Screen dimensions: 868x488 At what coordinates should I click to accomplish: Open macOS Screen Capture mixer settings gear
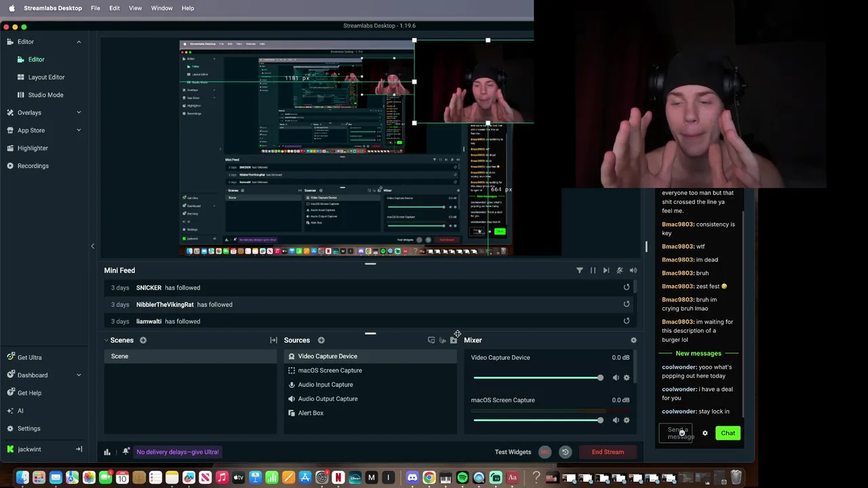coord(627,420)
